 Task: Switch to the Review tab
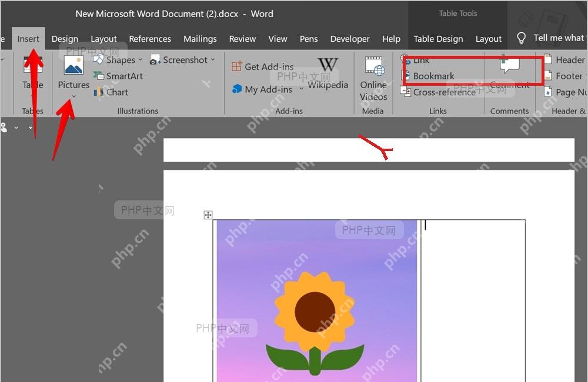pyautogui.click(x=242, y=39)
